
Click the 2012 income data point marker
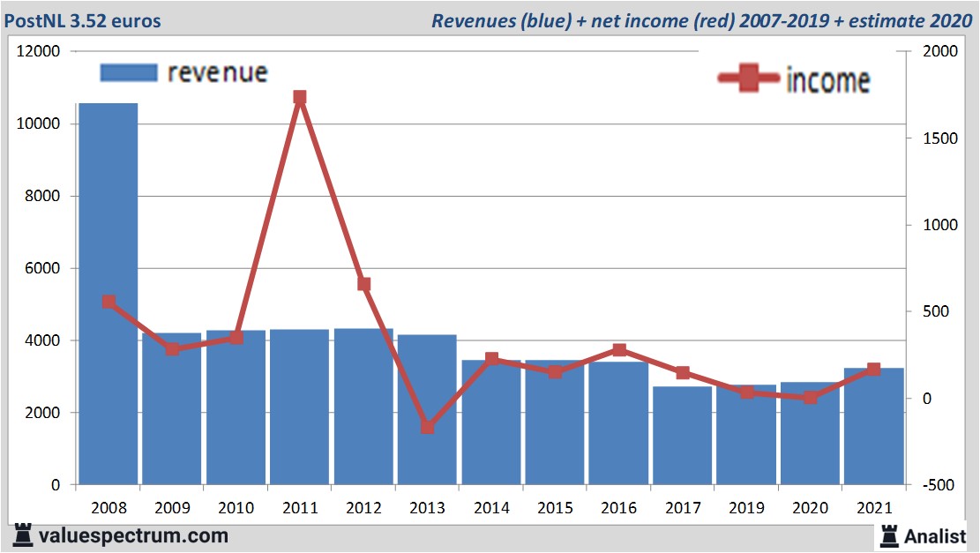click(363, 284)
